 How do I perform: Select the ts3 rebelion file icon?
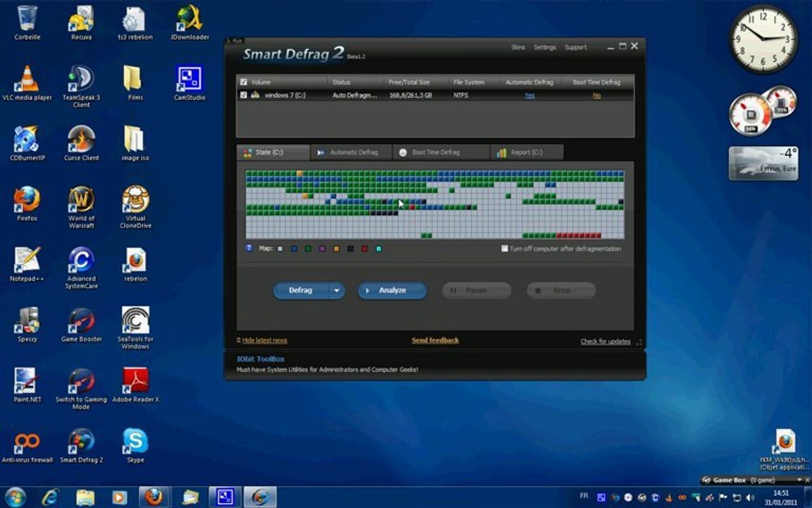[x=135, y=23]
